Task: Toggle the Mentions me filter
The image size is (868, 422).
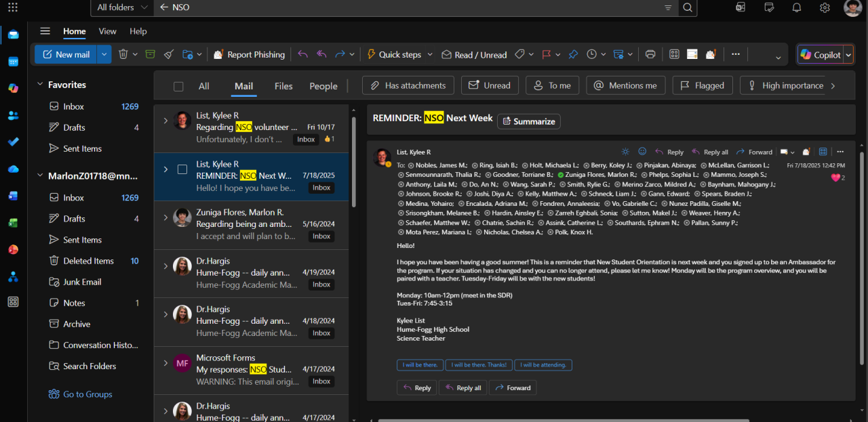Action: [x=625, y=85]
